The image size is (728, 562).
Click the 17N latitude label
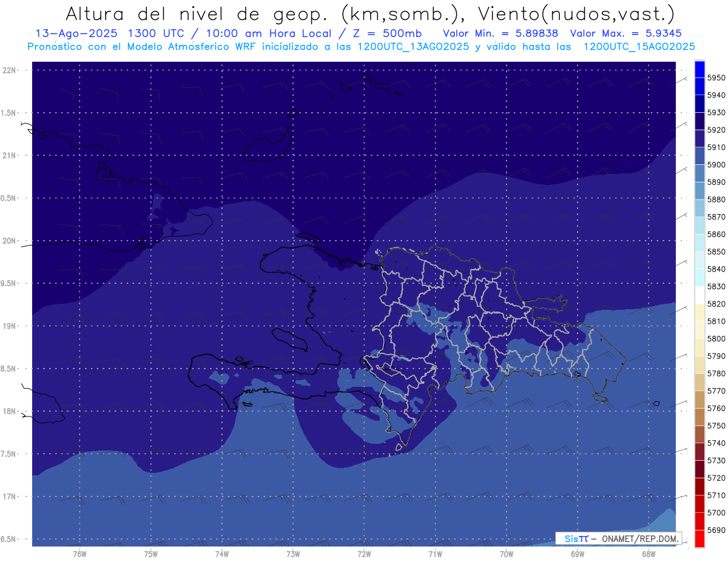click(x=9, y=497)
